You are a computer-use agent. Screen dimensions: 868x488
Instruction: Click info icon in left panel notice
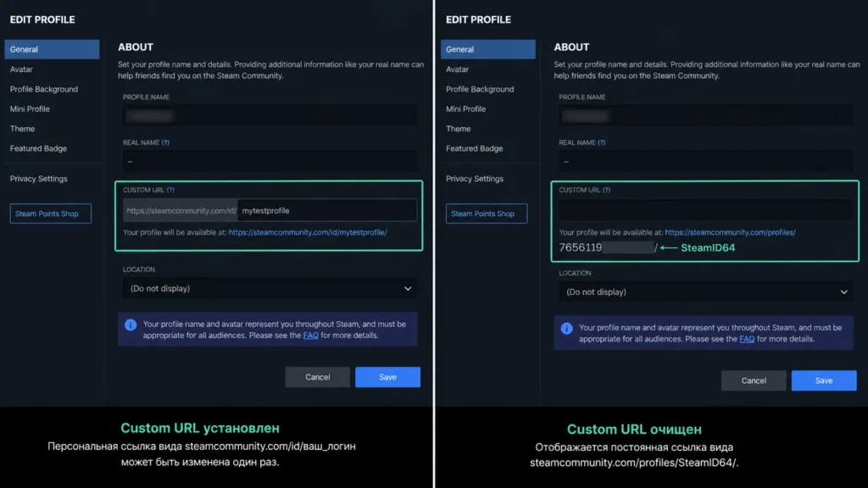(x=131, y=324)
